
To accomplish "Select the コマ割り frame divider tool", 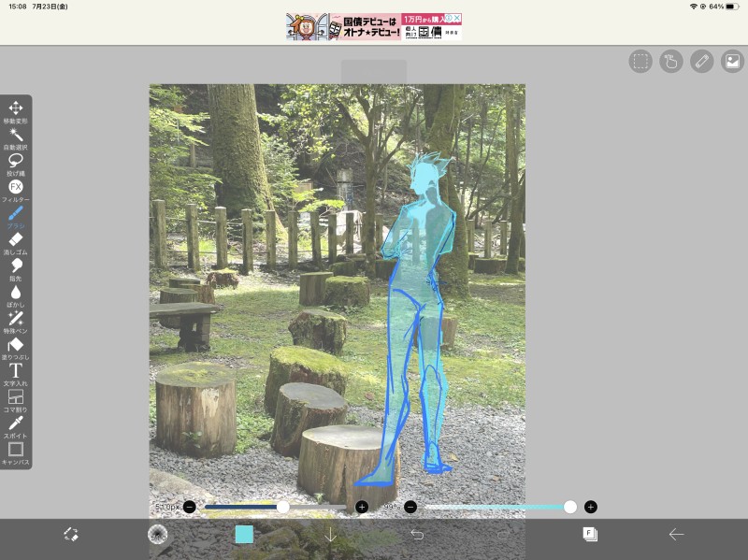I will click(x=16, y=401).
